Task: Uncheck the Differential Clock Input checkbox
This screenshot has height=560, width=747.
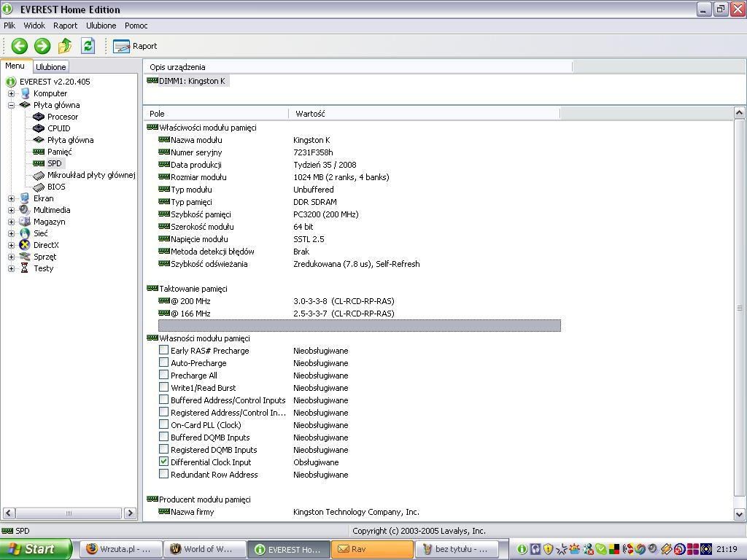Action: [x=163, y=462]
